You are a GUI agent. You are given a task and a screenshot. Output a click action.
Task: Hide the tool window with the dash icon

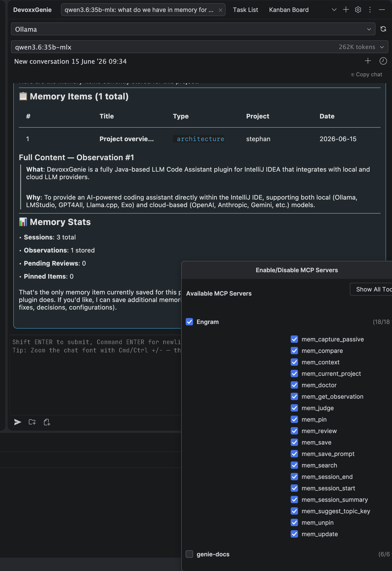pyautogui.click(x=382, y=10)
